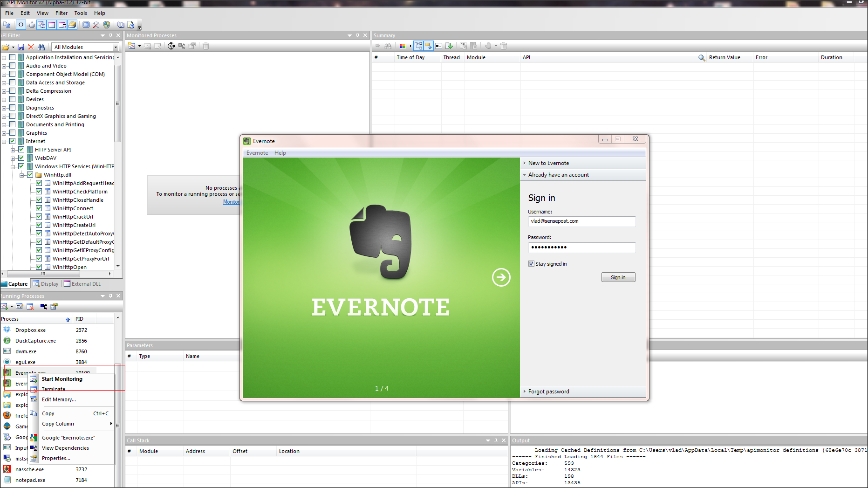Click the binoculars find icon in API Filter

(x=41, y=47)
